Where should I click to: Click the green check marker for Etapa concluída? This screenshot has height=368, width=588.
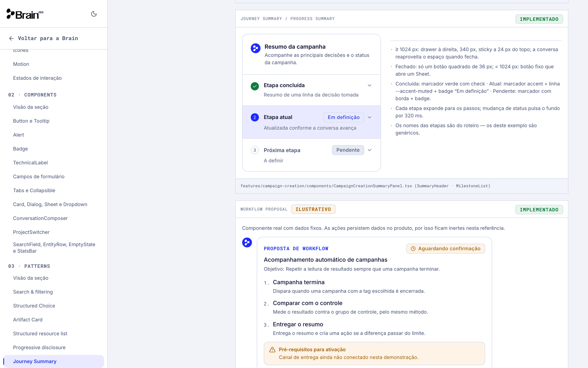tap(255, 86)
